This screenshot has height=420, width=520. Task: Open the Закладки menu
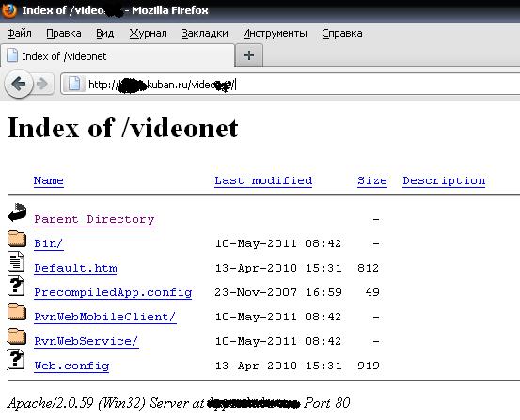tap(205, 33)
